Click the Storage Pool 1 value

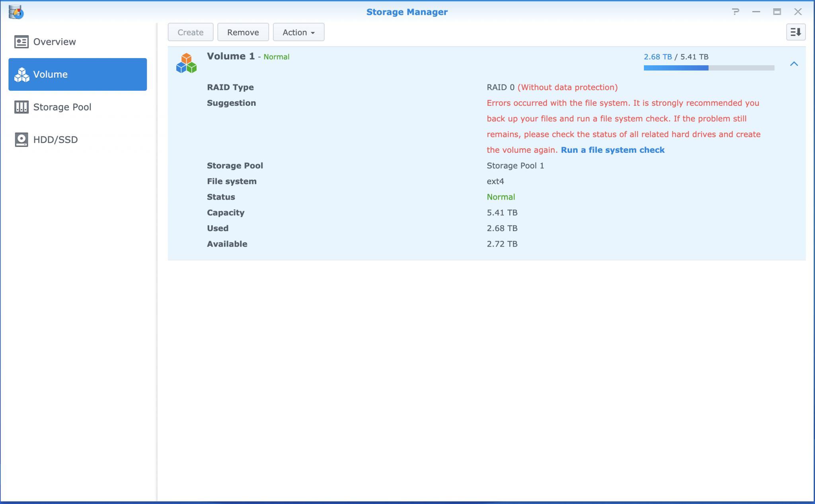(x=515, y=165)
